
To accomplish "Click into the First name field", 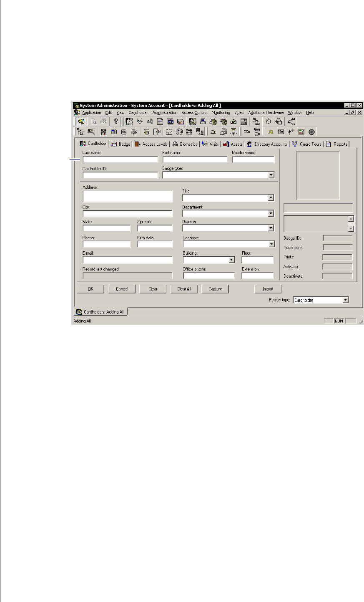I will [x=195, y=159].
